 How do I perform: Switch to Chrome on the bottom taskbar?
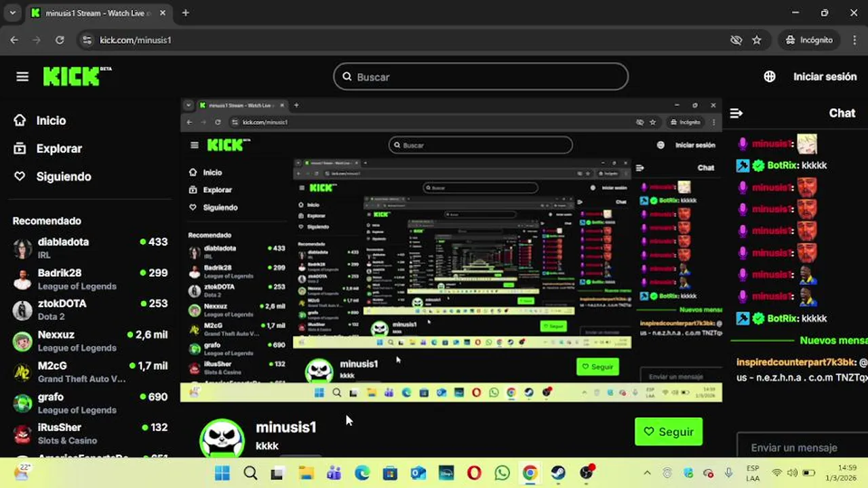(x=530, y=473)
